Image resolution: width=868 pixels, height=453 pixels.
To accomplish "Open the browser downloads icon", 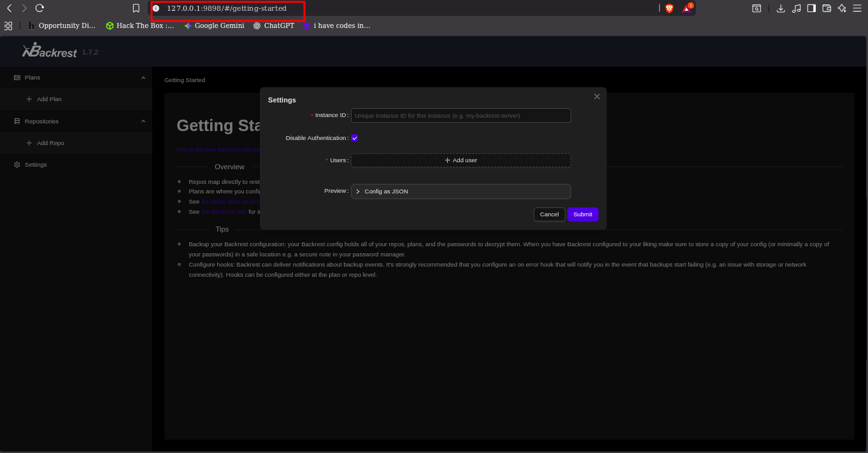I will point(780,8).
